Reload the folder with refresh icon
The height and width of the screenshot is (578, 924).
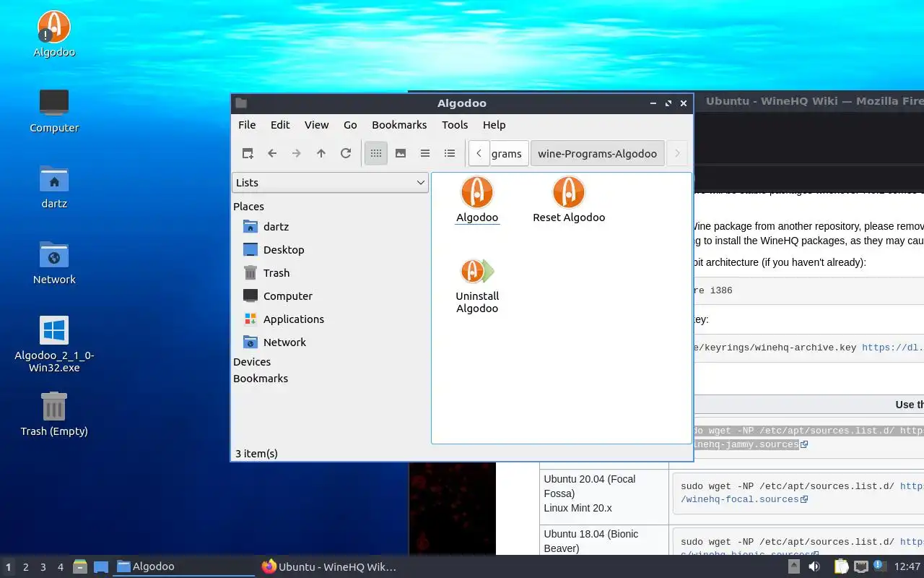coord(346,153)
